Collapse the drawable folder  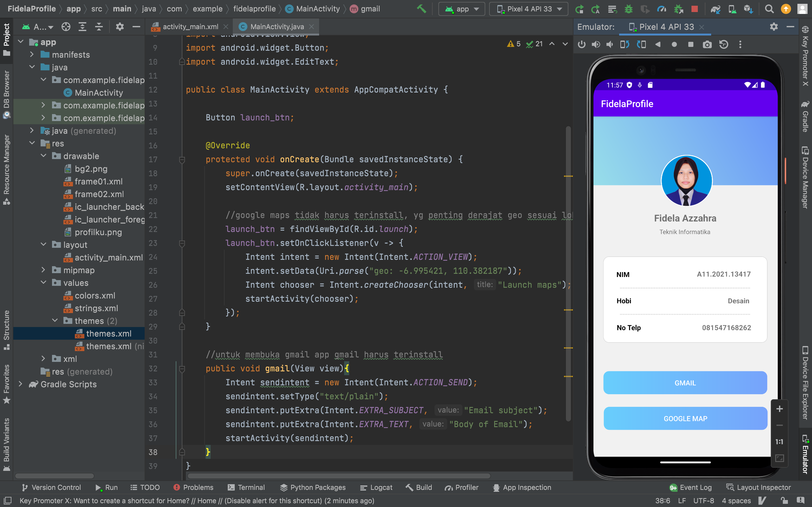click(x=44, y=156)
